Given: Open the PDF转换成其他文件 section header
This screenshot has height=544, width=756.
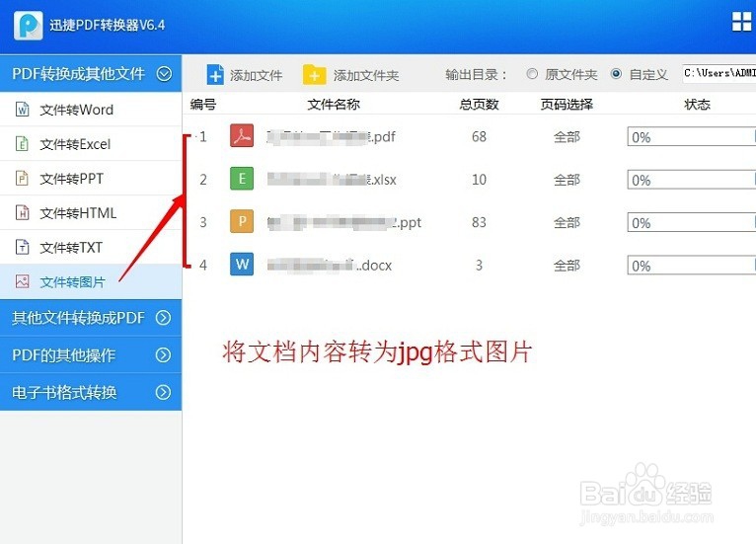Looking at the screenshot, I should [x=91, y=73].
